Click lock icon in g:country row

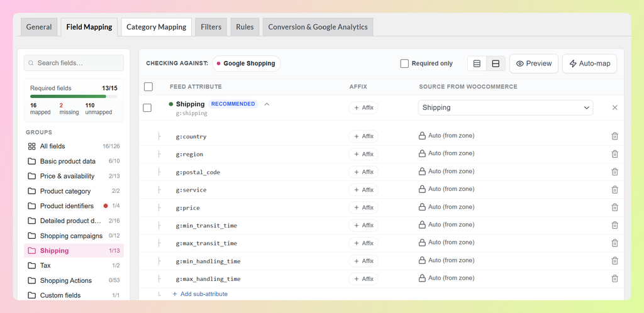[422, 136]
